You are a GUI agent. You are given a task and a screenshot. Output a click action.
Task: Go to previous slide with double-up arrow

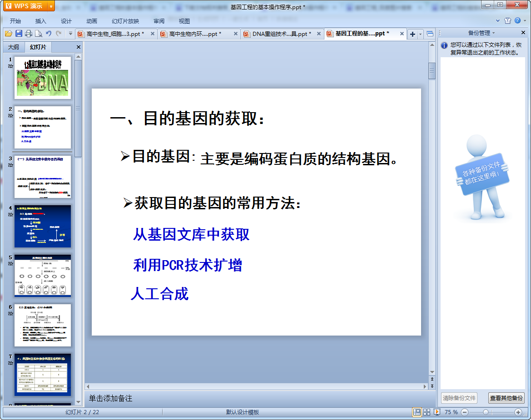[x=432, y=379]
